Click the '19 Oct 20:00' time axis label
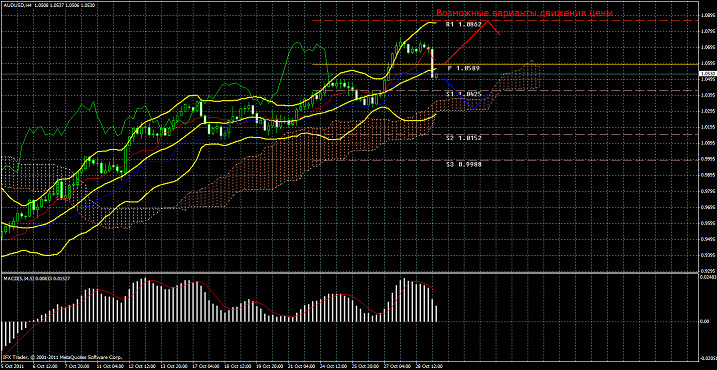This screenshot has height=370, width=717. 270,366
